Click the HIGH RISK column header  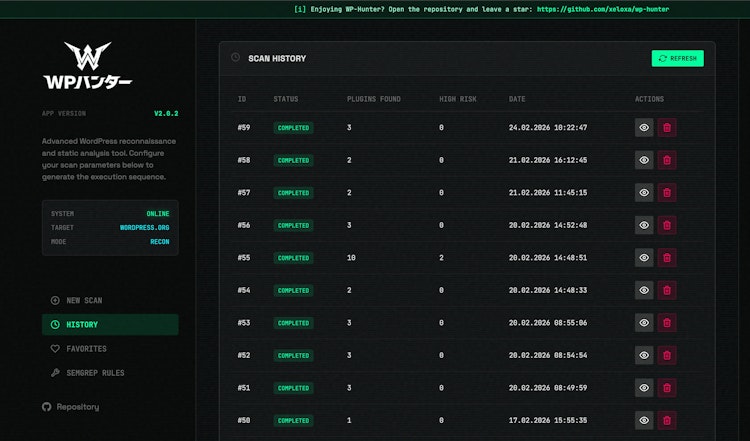point(458,99)
